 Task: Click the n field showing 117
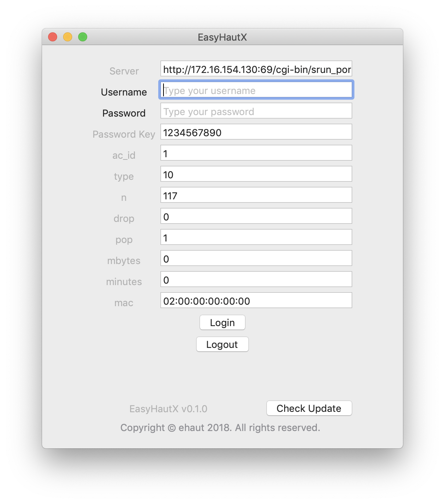click(x=256, y=195)
